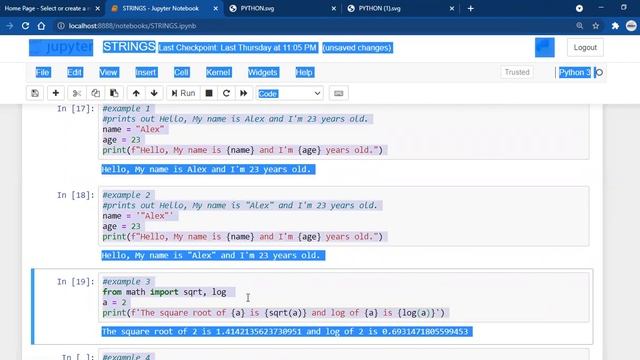Image resolution: width=640 pixels, height=360 pixels.
Task: Switch to the Home Page browser tab
Action: point(46,9)
